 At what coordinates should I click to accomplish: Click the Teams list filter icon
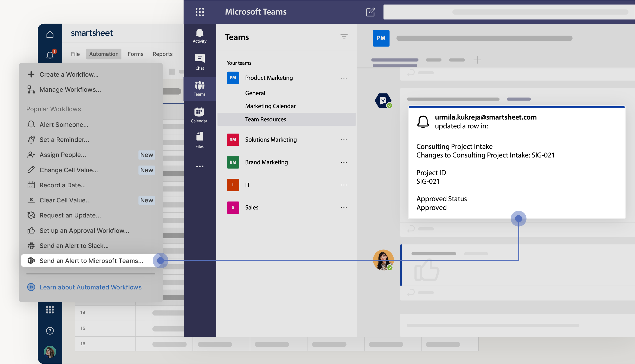(344, 37)
